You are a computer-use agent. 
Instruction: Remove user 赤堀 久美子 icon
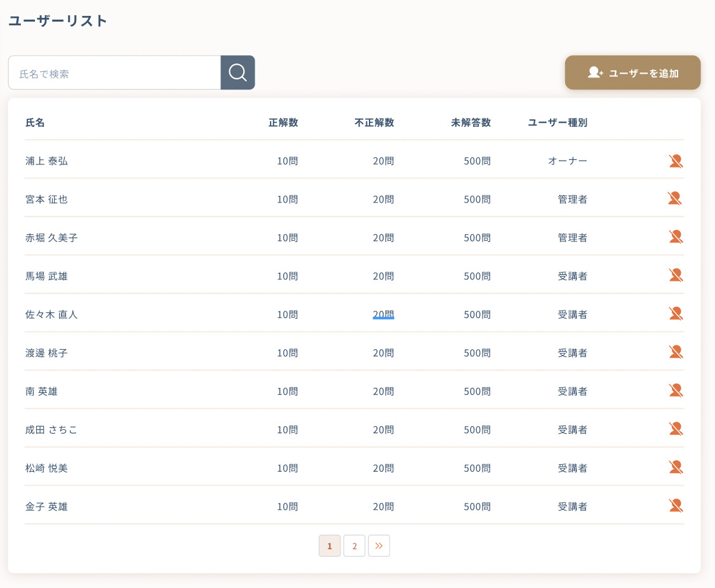[x=676, y=236]
